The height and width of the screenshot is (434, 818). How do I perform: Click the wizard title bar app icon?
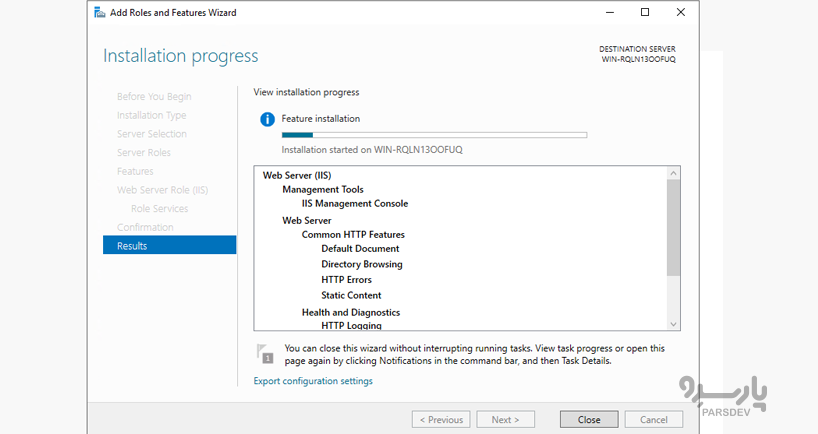pyautogui.click(x=100, y=13)
